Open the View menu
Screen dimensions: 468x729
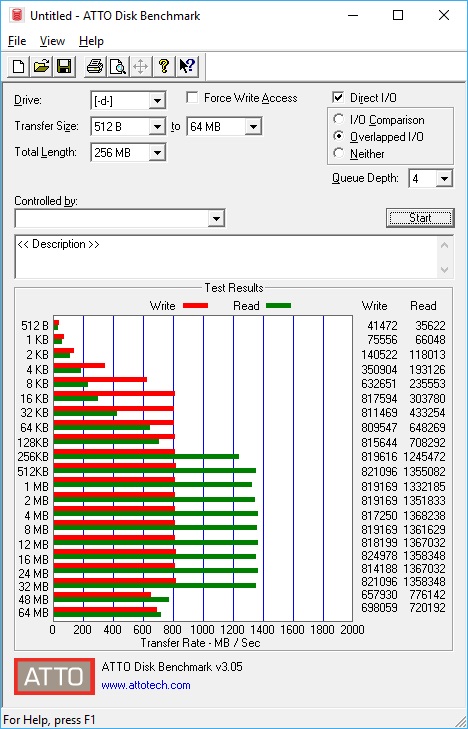[x=52, y=41]
